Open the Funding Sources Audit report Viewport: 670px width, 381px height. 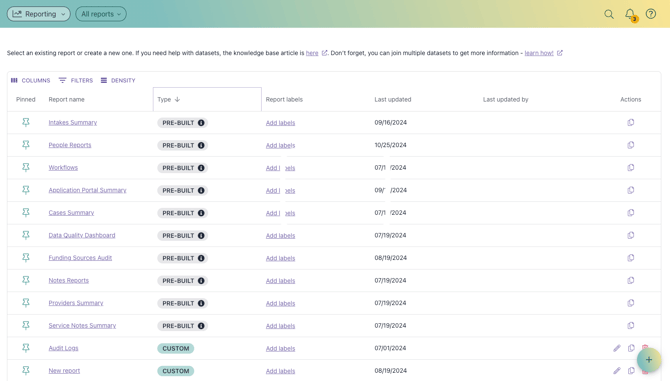coord(80,258)
